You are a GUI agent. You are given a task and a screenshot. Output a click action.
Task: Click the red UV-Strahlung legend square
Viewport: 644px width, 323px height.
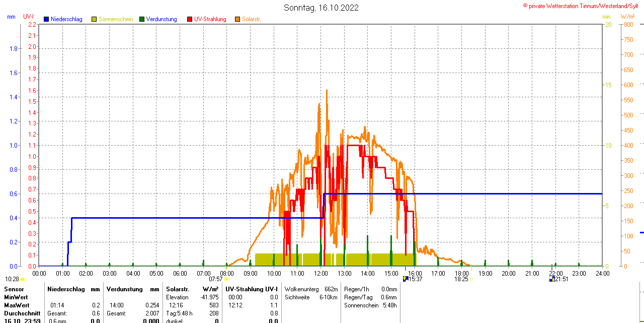pyautogui.click(x=190, y=19)
